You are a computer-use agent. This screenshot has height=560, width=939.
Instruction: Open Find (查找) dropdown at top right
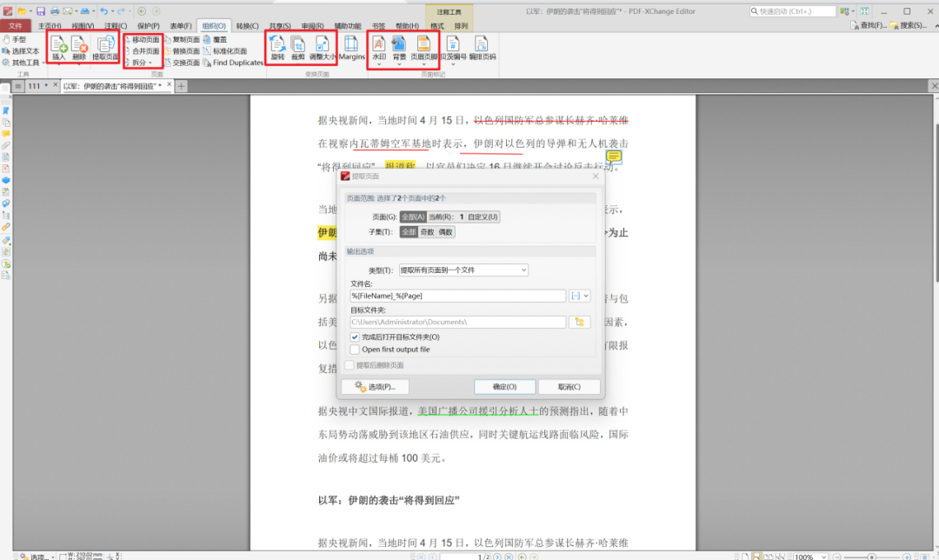[x=869, y=26]
